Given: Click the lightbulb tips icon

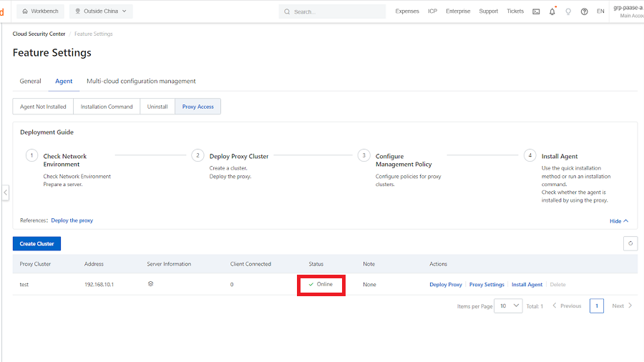Looking at the screenshot, I should coord(568,11).
